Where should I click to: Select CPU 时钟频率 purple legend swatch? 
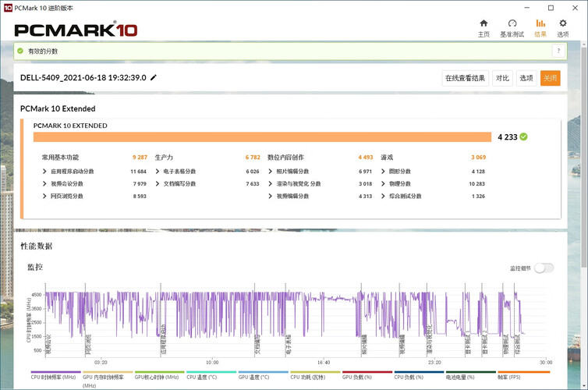click(55, 372)
